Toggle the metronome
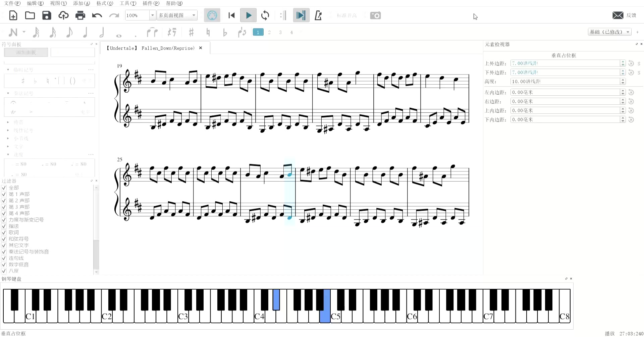644x337 pixels. click(x=318, y=15)
